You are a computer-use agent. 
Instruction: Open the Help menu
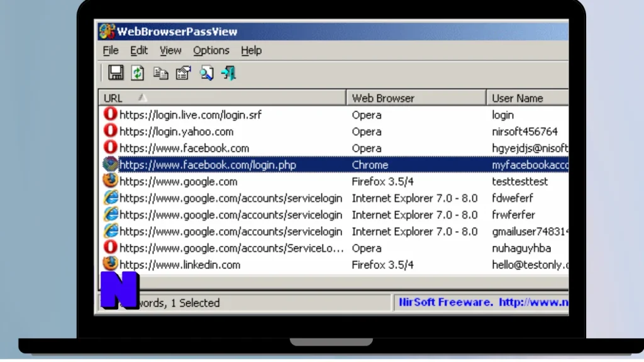click(252, 50)
